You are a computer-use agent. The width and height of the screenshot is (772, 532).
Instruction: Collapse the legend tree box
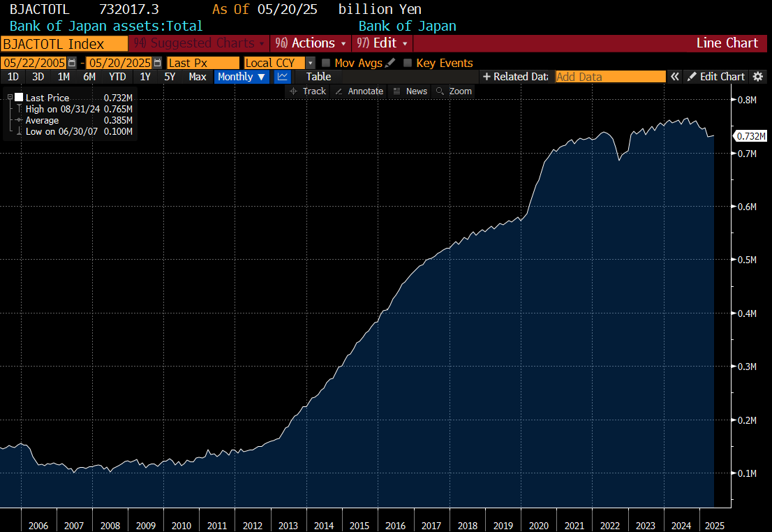click(x=9, y=97)
